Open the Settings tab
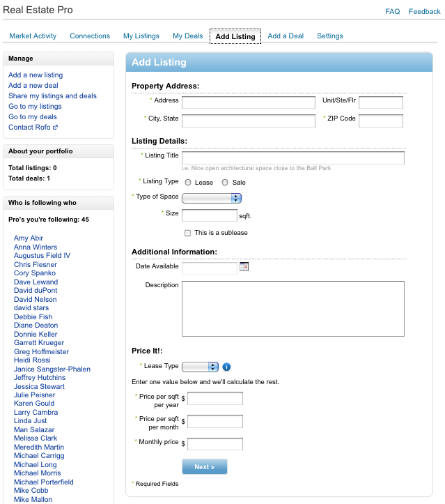 330,36
